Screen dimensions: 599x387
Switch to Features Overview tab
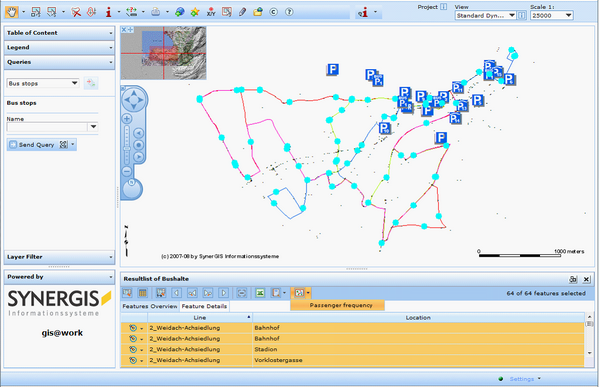coord(150,306)
